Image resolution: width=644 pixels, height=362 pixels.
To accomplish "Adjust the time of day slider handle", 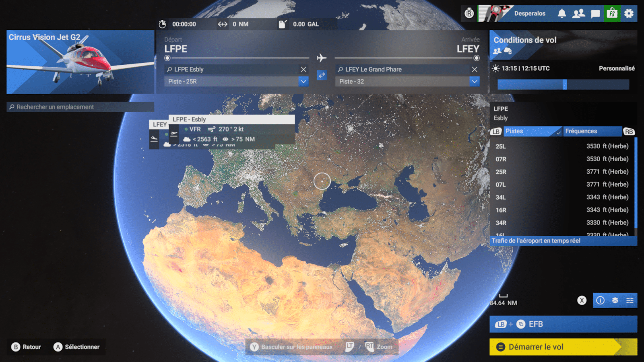I will pos(565,84).
